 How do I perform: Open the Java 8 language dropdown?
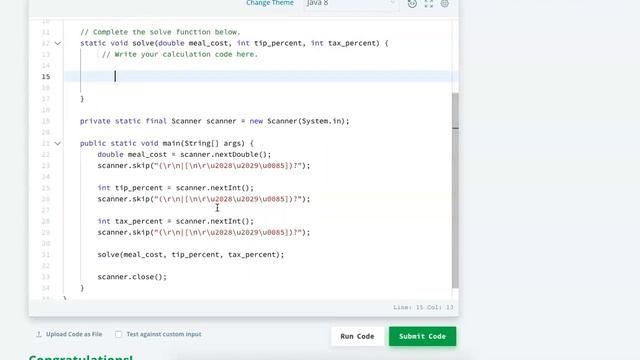point(351,3)
